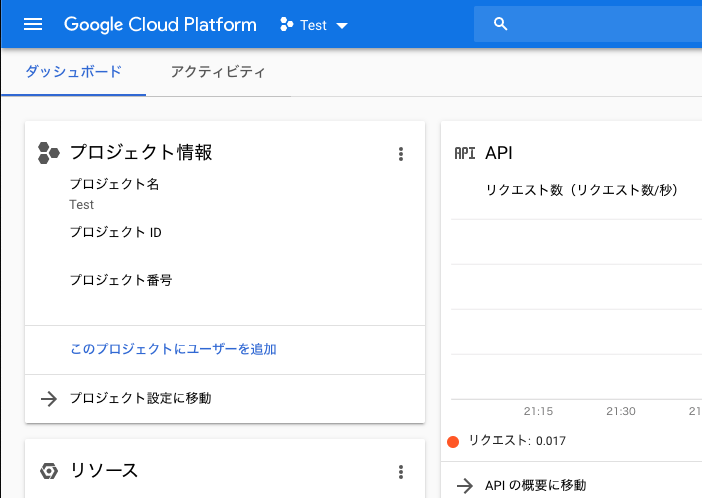Image resolution: width=702 pixels, height=498 pixels.
Task: Click the search magnifier icon
Action: [x=501, y=24]
